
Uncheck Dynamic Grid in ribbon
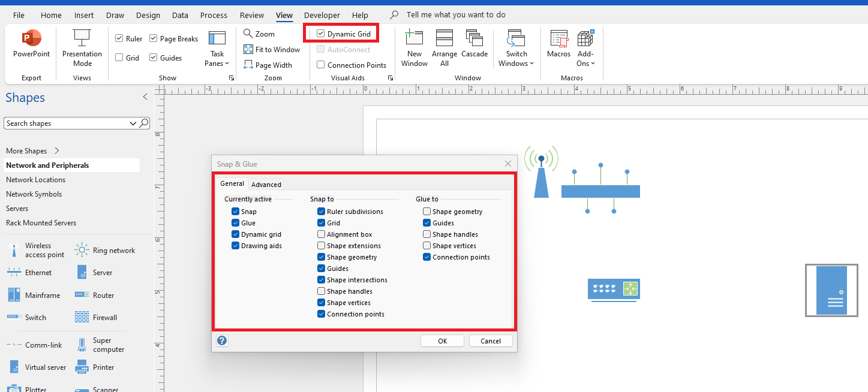pyautogui.click(x=321, y=34)
